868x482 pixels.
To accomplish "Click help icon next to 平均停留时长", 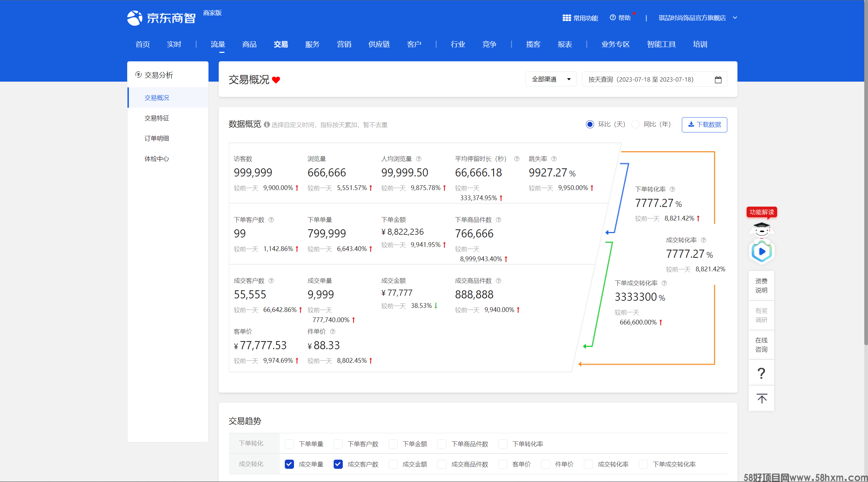I will (x=517, y=159).
